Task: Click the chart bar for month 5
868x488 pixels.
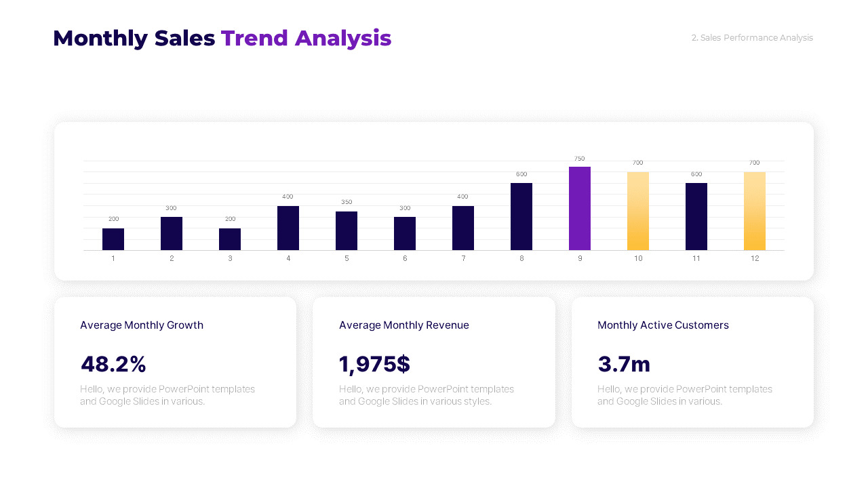Action: point(347,231)
